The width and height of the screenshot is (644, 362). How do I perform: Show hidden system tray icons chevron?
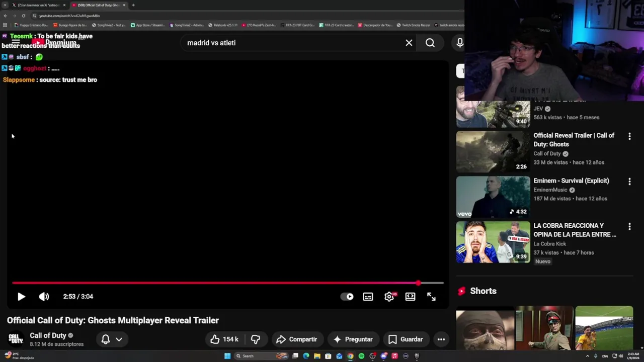coord(587,356)
